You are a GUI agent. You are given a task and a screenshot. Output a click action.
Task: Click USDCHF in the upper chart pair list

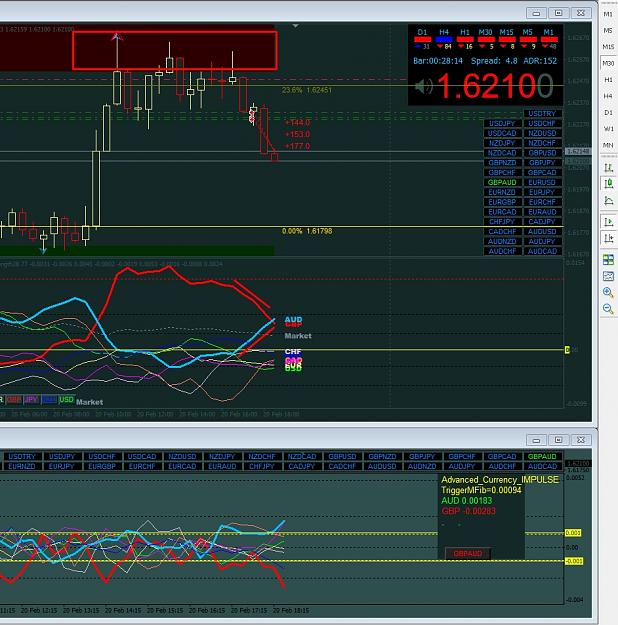(x=542, y=124)
